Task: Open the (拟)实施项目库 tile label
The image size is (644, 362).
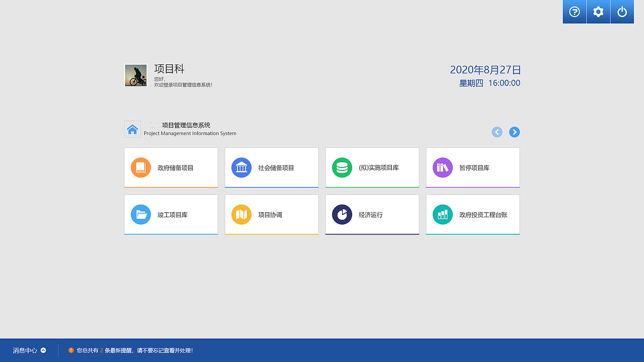Action: pos(379,168)
